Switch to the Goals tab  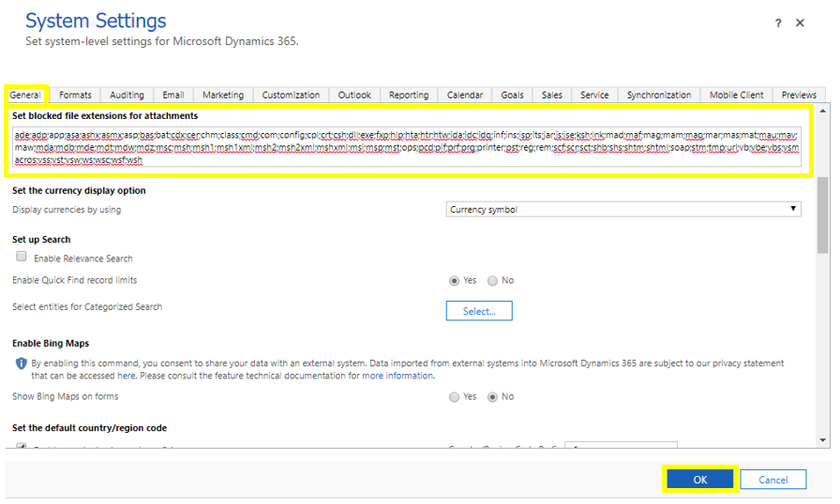(512, 95)
